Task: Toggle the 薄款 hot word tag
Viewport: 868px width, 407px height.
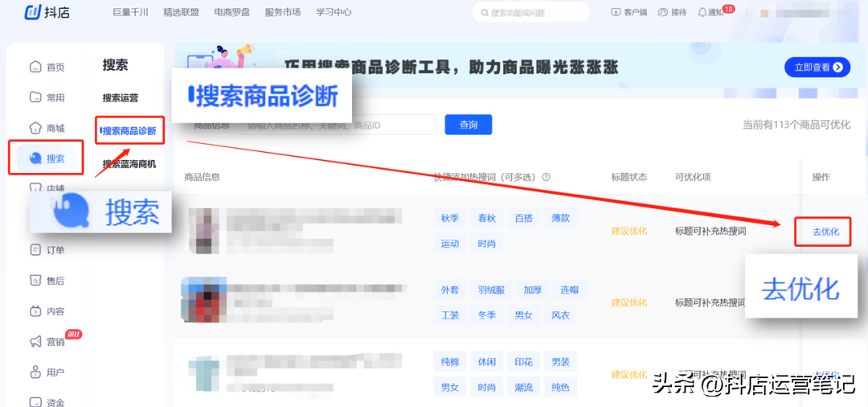Action: [561, 218]
